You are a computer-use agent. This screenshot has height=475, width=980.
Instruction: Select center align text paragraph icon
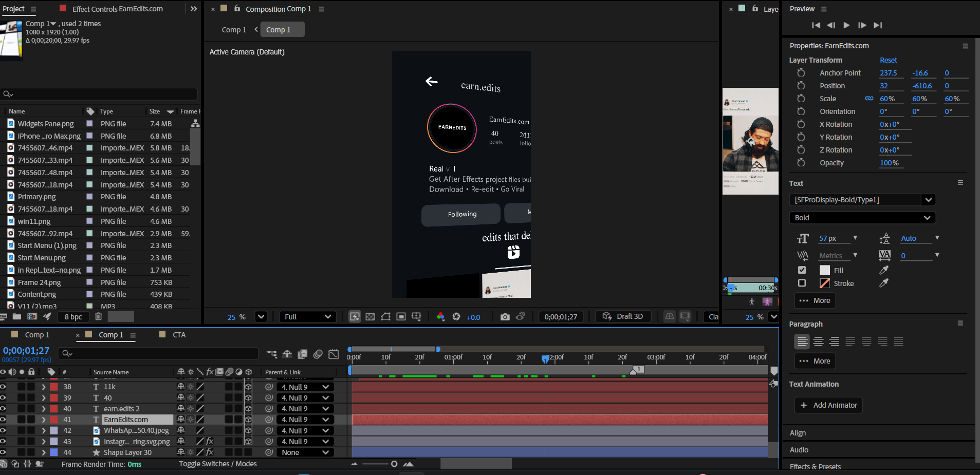[x=818, y=341]
